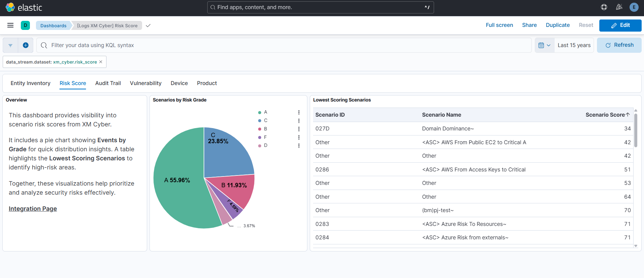Open options for legend item C

click(x=299, y=120)
